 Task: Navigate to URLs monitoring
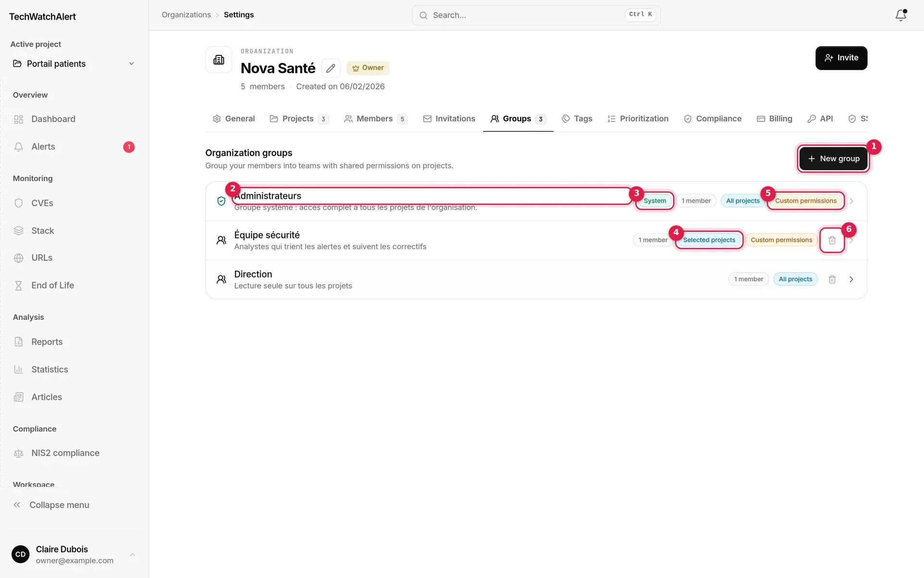click(x=74, y=258)
